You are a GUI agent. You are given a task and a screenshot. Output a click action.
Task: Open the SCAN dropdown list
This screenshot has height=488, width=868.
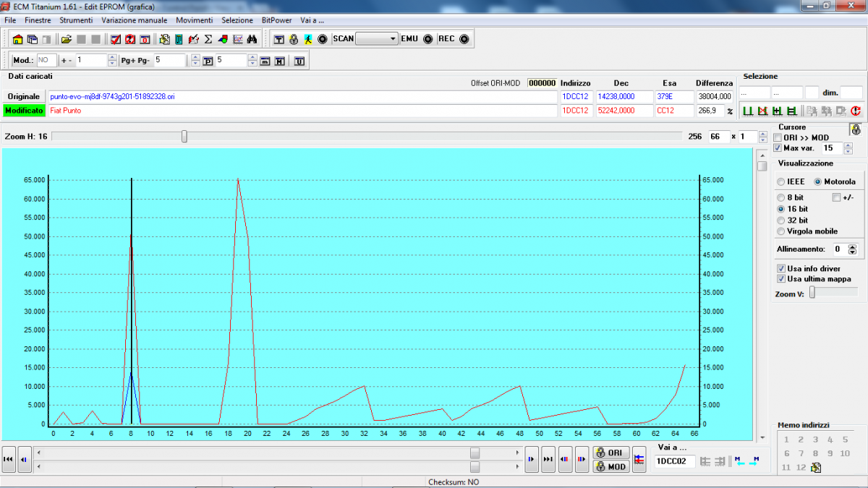(393, 39)
